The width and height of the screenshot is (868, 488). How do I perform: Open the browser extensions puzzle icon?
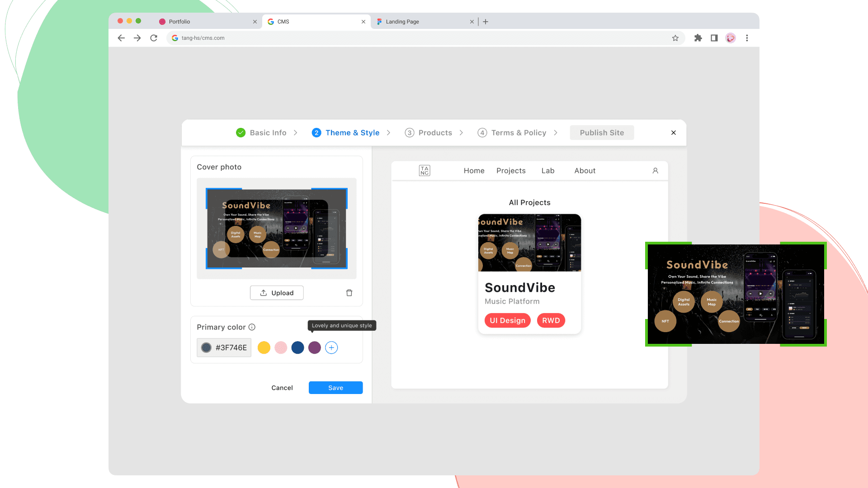pyautogui.click(x=698, y=38)
